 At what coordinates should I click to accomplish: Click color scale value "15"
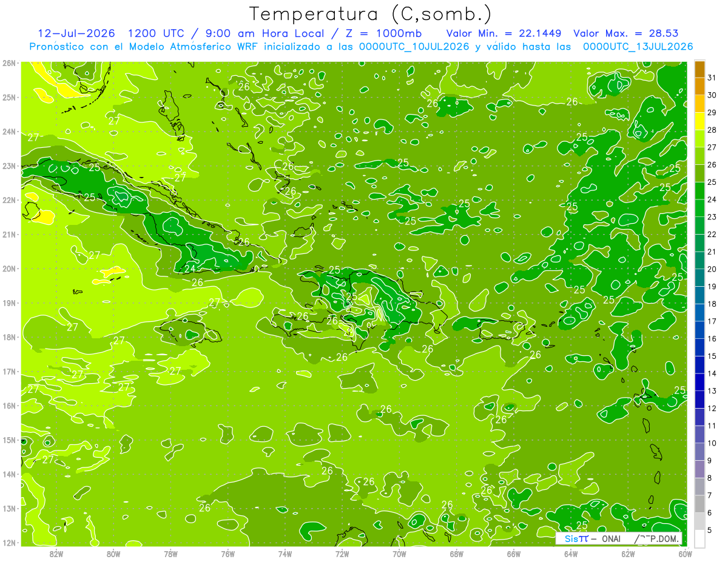[x=712, y=356]
